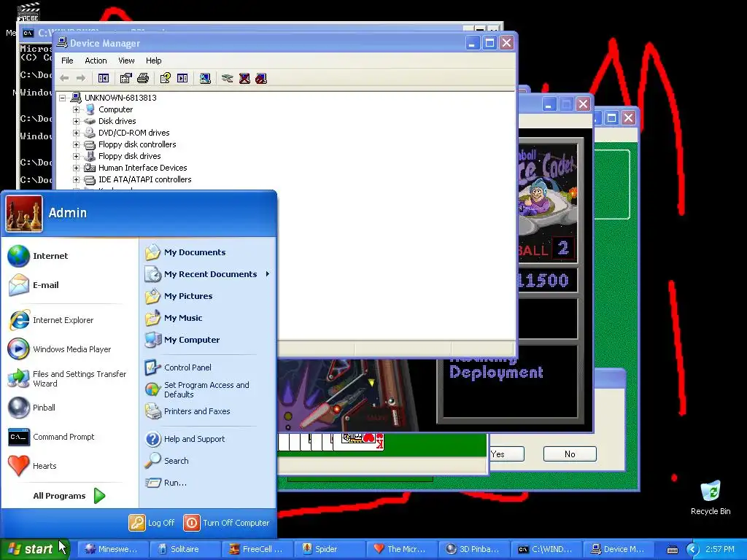This screenshot has height=560, width=747.
Task: Click the Disable device toolbar icon
Action: coord(261,78)
